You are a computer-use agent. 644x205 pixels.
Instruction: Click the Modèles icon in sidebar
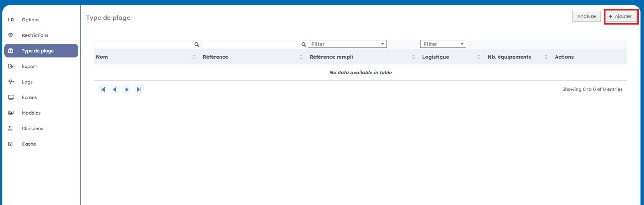pos(11,113)
